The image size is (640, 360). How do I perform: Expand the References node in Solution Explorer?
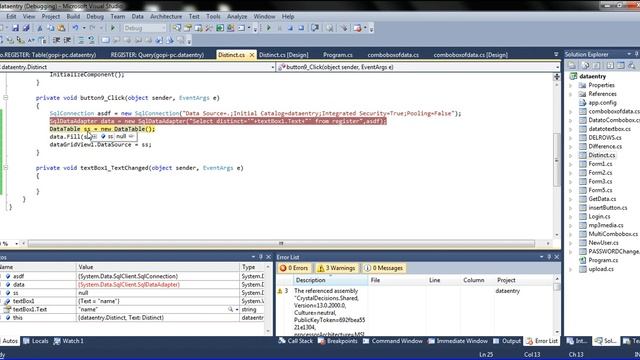pyautogui.click(x=571, y=94)
